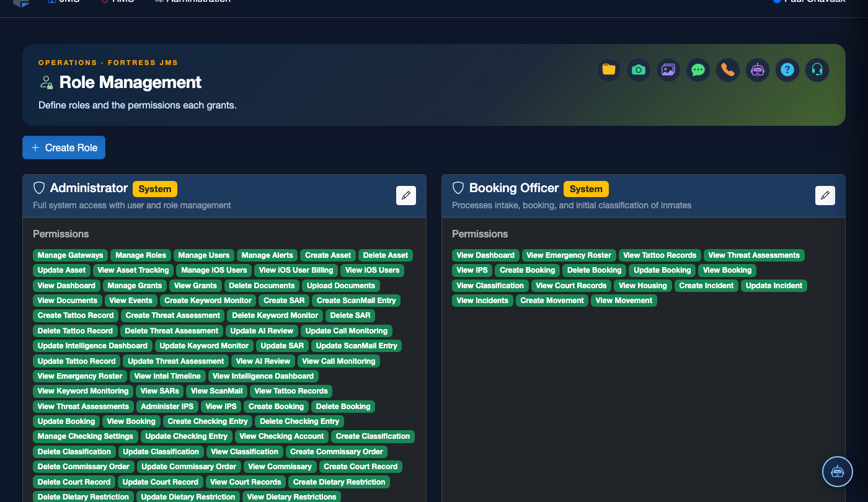Click the Administrator System badge
This screenshot has height=502, width=868.
[155, 189]
